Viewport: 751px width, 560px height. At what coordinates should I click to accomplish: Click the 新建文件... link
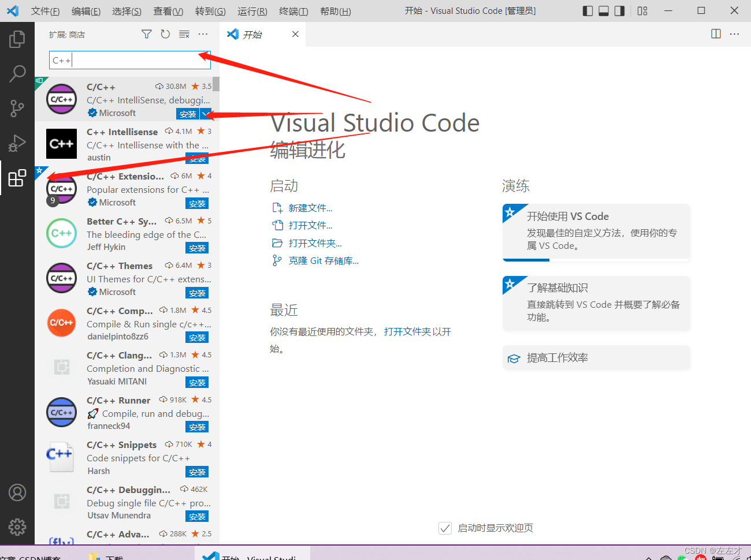(x=310, y=208)
